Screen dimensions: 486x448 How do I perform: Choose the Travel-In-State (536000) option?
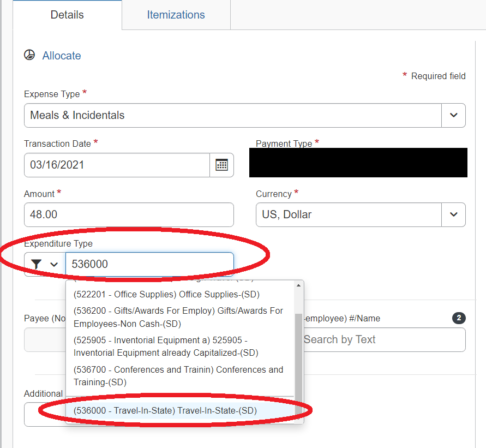165,410
